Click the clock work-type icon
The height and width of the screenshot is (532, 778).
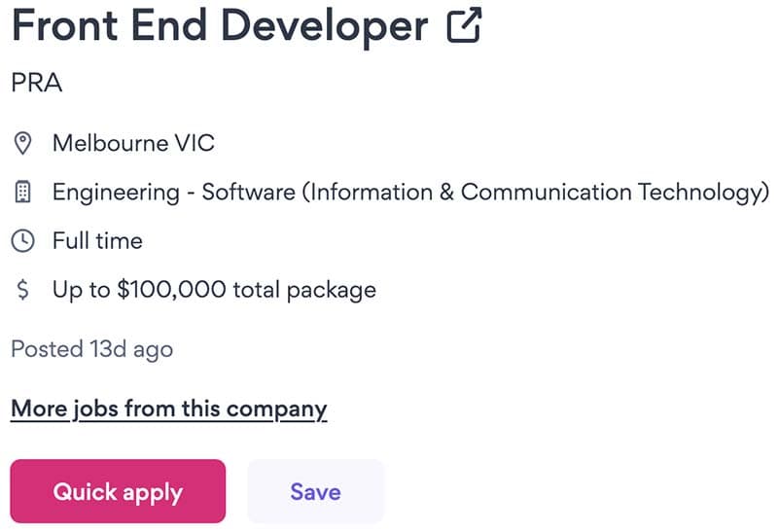pos(22,241)
